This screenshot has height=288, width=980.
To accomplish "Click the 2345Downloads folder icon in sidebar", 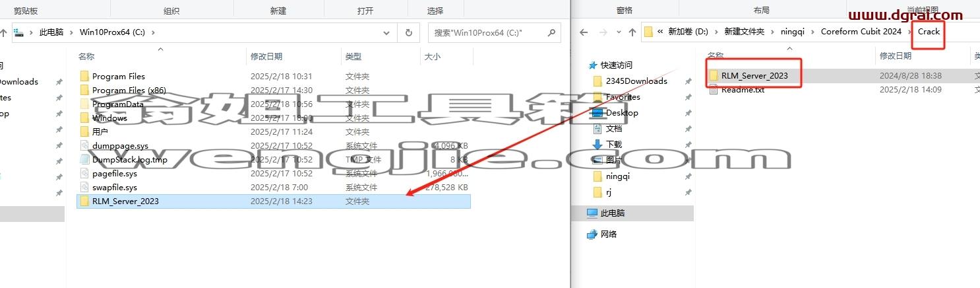I will (x=597, y=81).
